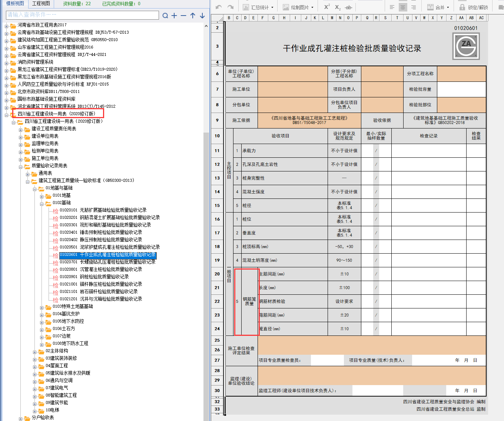
Task: Select 01020701 长螺旋钻孔压灌桩 record
Action: pyautogui.click(x=107, y=262)
